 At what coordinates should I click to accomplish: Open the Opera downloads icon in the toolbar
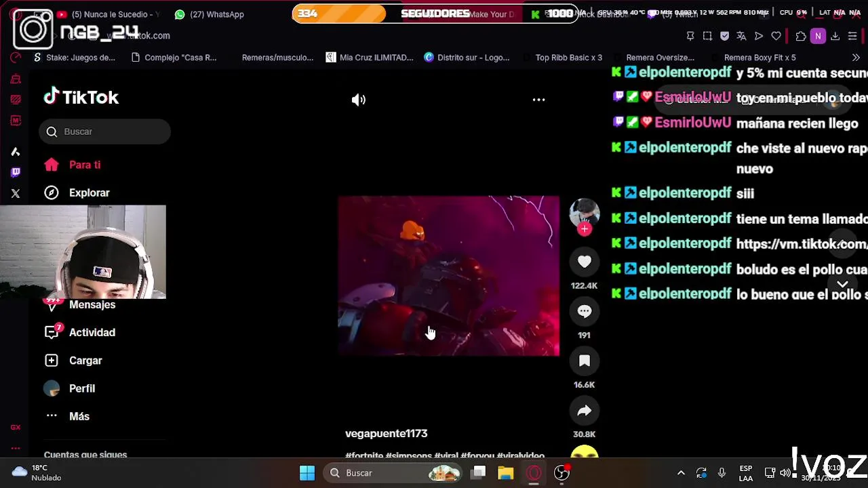[835, 36]
